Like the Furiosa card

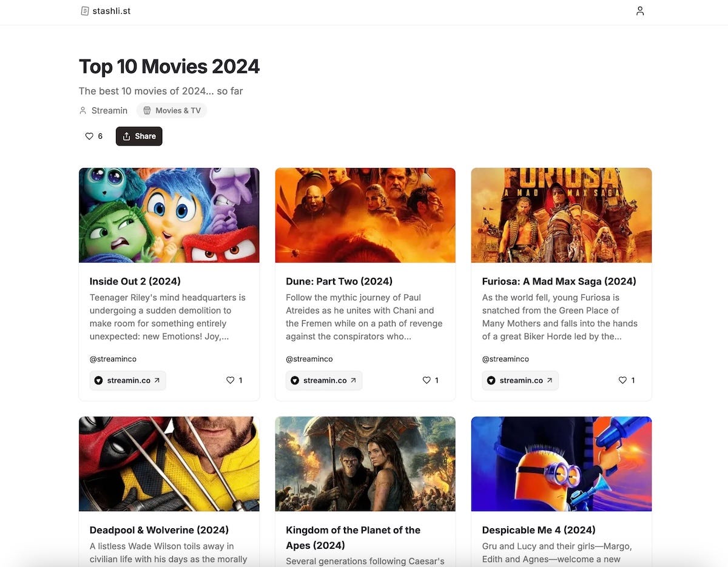(626, 380)
